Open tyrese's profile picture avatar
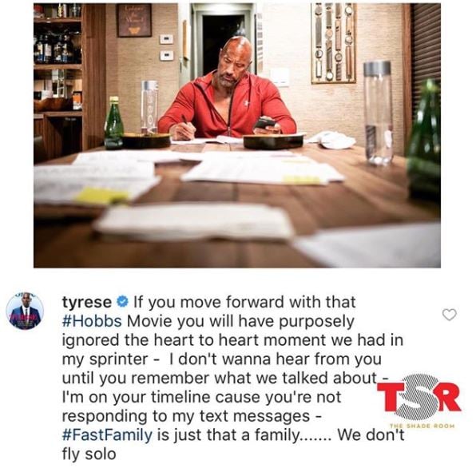 pos(26,311)
